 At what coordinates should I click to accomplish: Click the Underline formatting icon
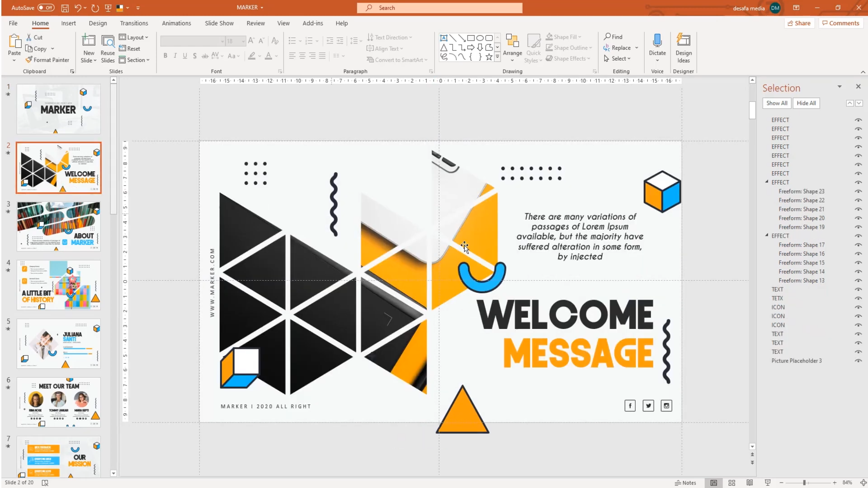coord(185,56)
